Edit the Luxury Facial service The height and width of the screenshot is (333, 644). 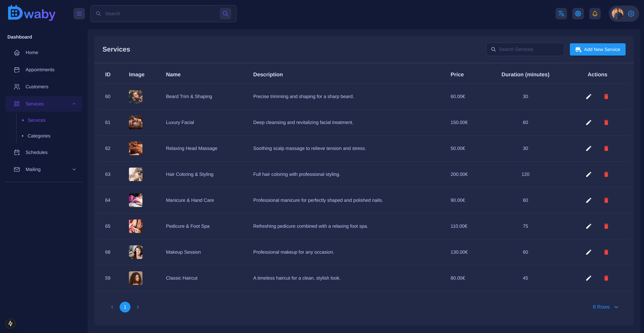pyautogui.click(x=589, y=122)
